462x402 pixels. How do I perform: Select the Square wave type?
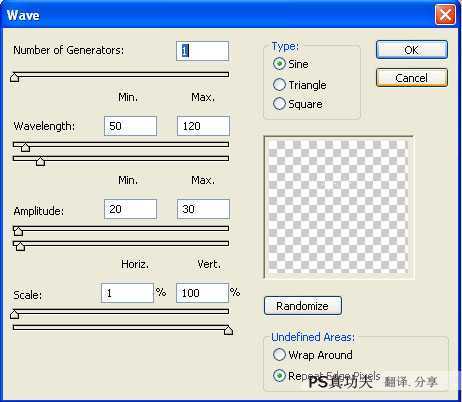tap(297, 104)
